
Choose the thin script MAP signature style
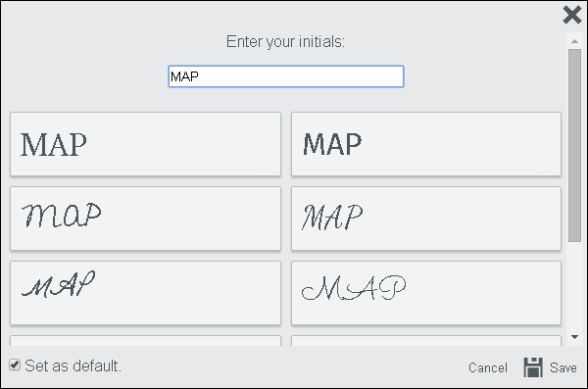[x=145, y=293]
